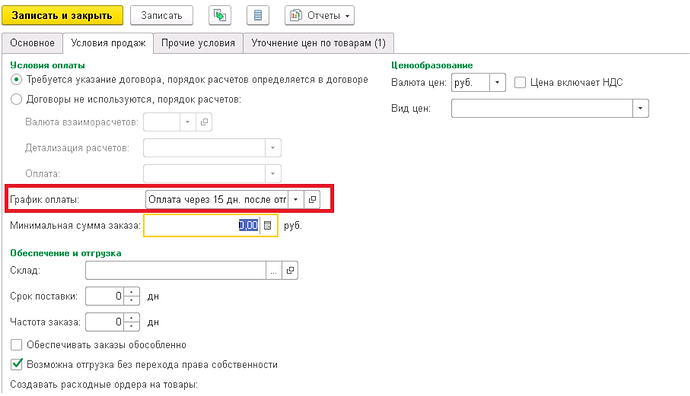
Task: Expand Валюта цен dropdown arrow
Action: click(497, 82)
